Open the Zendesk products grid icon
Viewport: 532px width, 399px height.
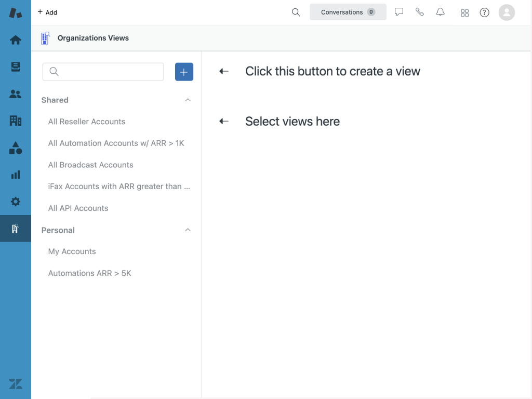tap(464, 13)
